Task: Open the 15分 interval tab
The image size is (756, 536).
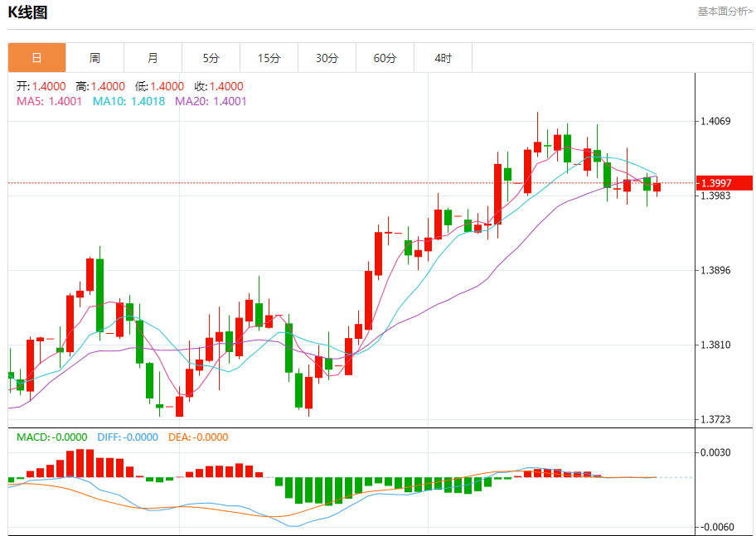Action: (269, 58)
